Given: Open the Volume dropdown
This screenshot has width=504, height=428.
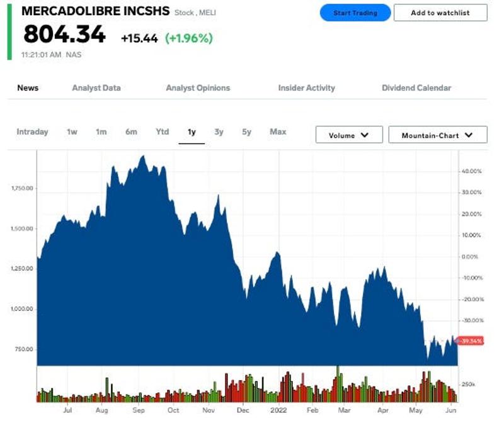Looking at the screenshot, I should (x=349, y=135).
